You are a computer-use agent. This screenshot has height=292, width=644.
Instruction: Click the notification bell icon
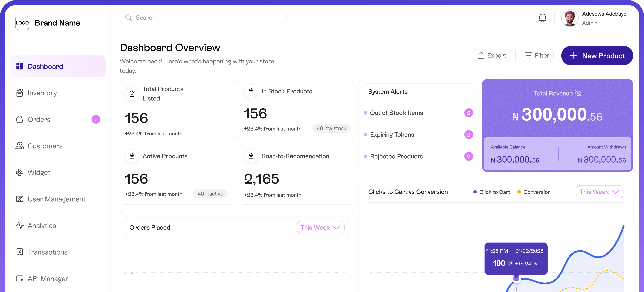point(542,18)
